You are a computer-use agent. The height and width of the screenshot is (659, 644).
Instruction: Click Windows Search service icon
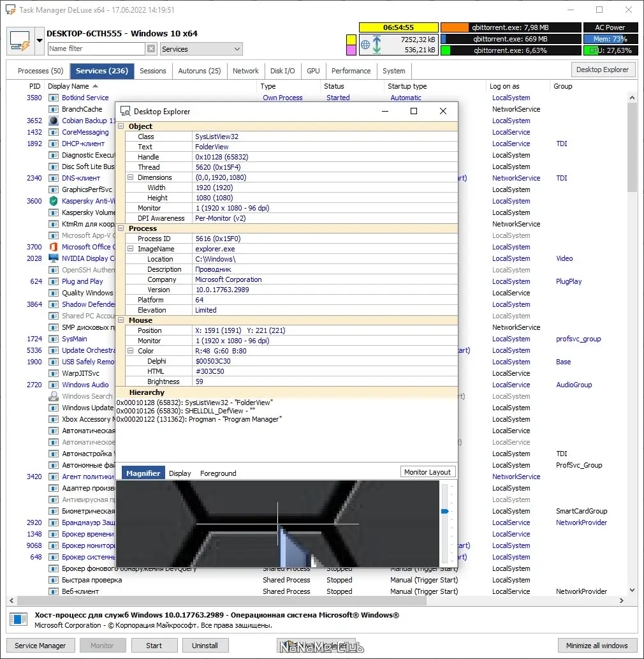[x=54, y=396]
